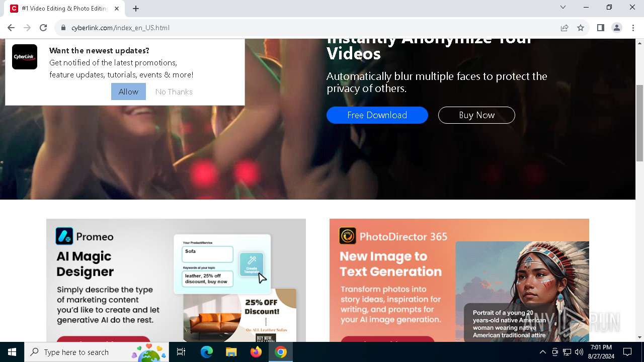
Task: Click the Free Download button
Action: (x=377, y=115)
